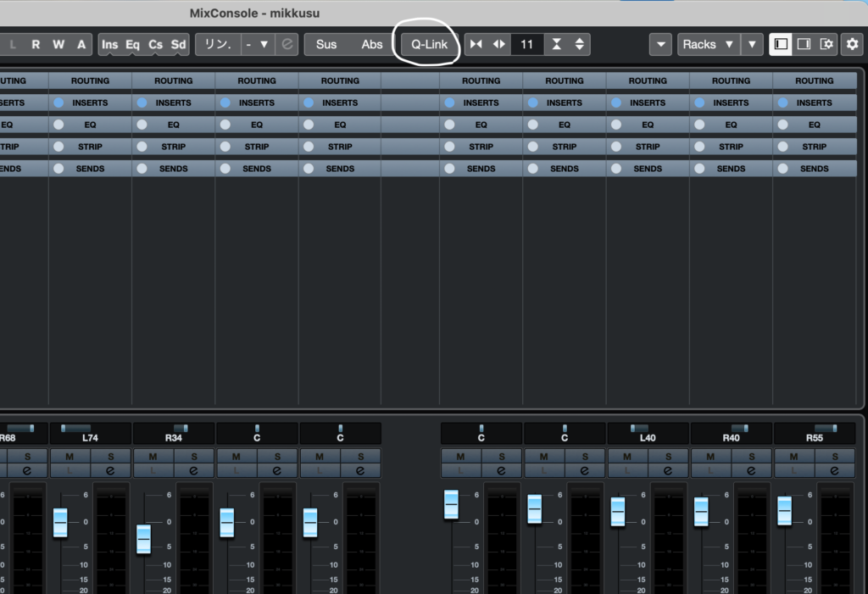Solo the R55 channel
Screen dimensions: 868x594
pos(835,456)
